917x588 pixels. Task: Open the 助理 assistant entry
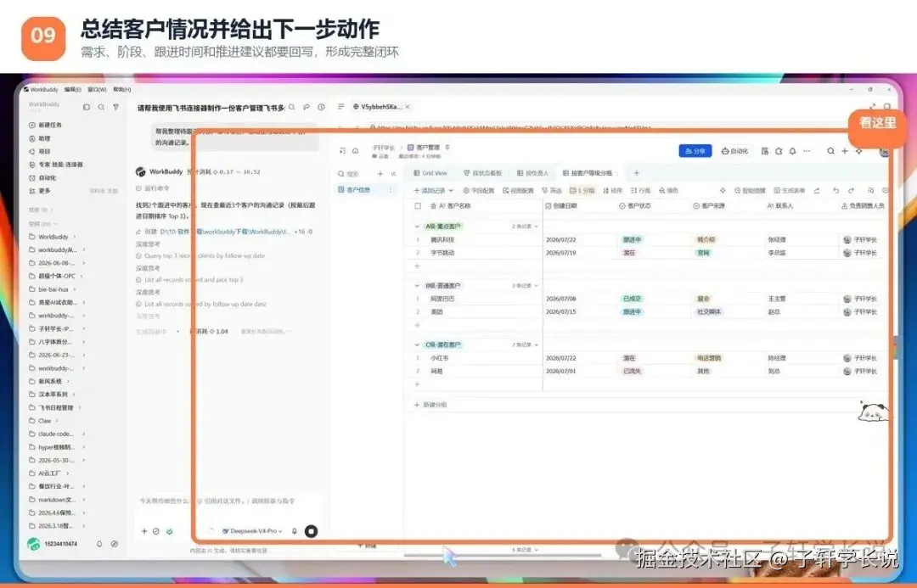point(40,138)
